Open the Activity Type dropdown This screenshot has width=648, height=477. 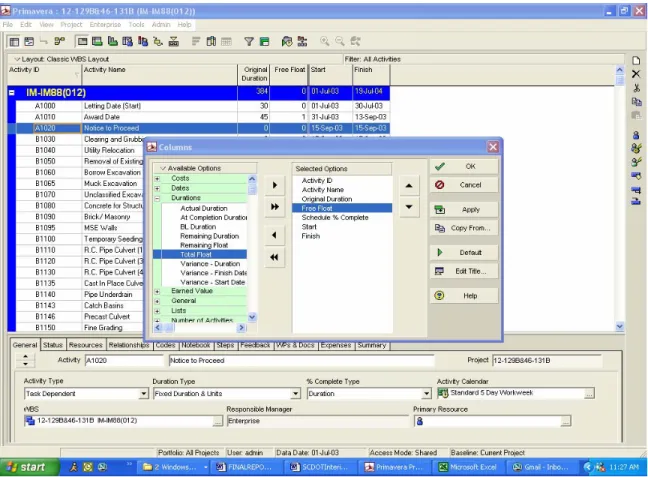pyautogui.click(x=144, y=394)
